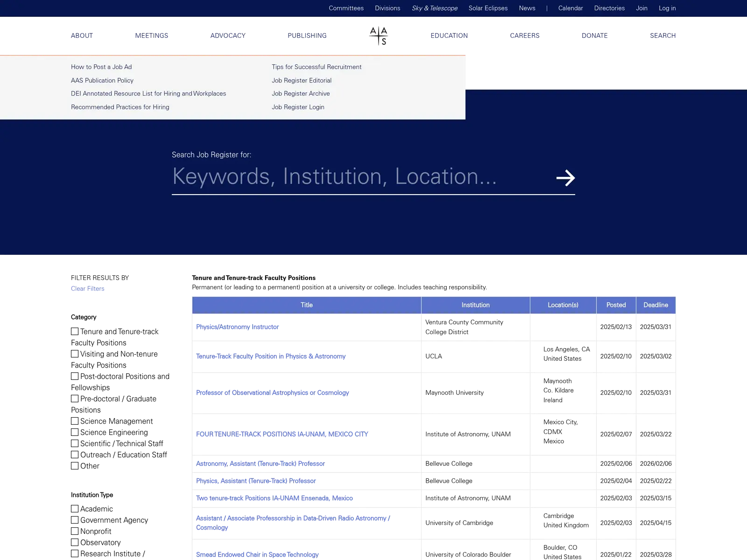Check Scientific / Technical Staff
The height and width of the screenshot is (560, 747).
[x=75, y=443]
